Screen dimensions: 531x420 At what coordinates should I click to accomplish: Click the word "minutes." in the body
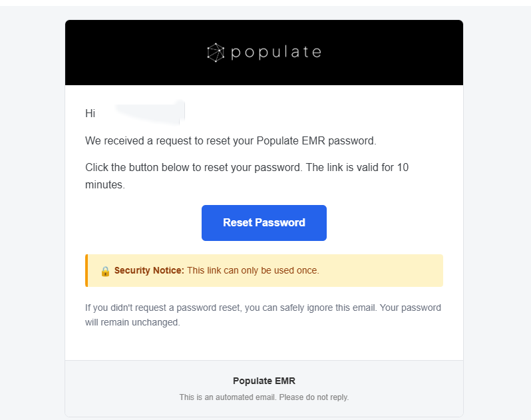(105, 184)
